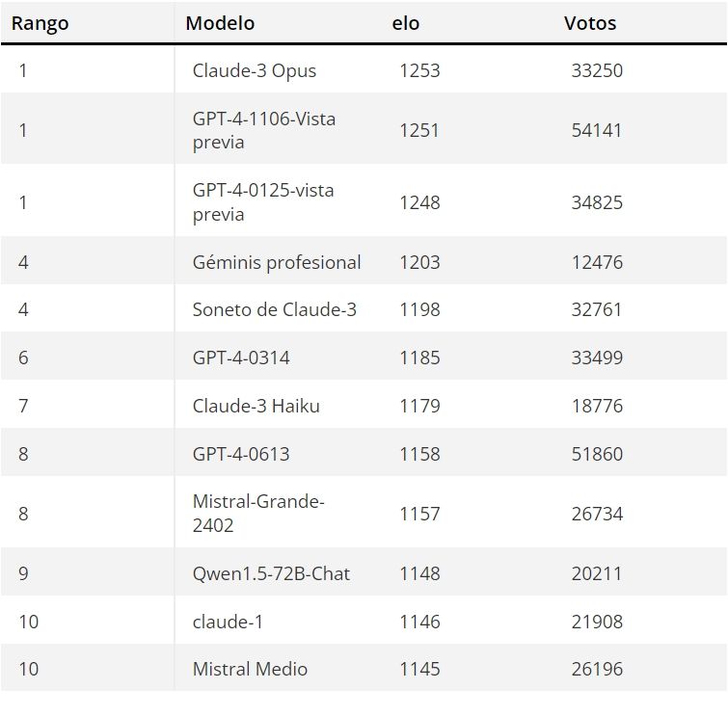Click the elo column header

pos(406,24)
